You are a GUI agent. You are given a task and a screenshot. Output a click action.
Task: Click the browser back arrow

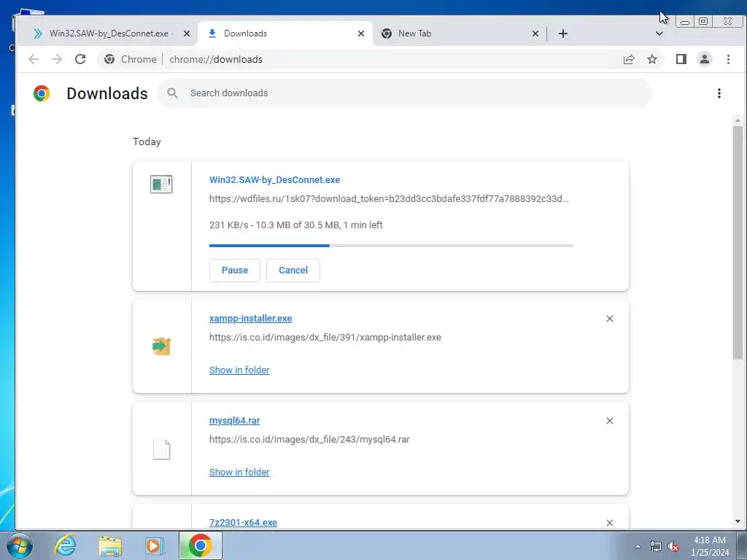click(x=34, y=59)
